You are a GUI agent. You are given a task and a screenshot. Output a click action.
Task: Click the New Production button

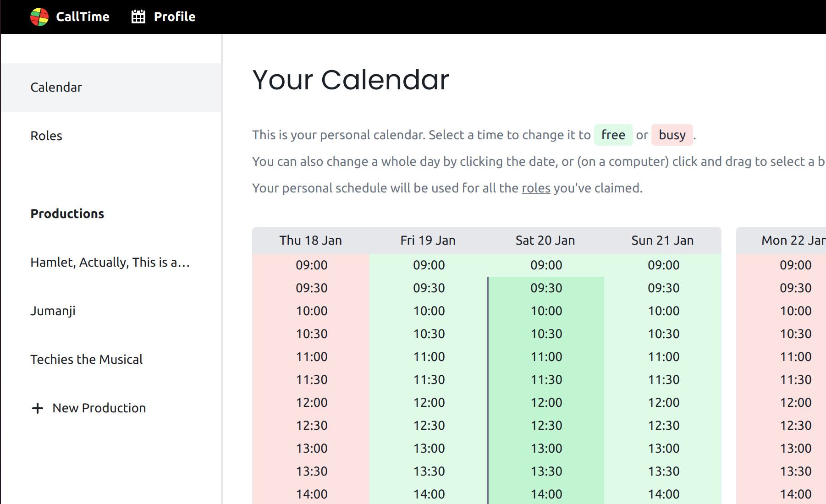[x=99, y=408]
